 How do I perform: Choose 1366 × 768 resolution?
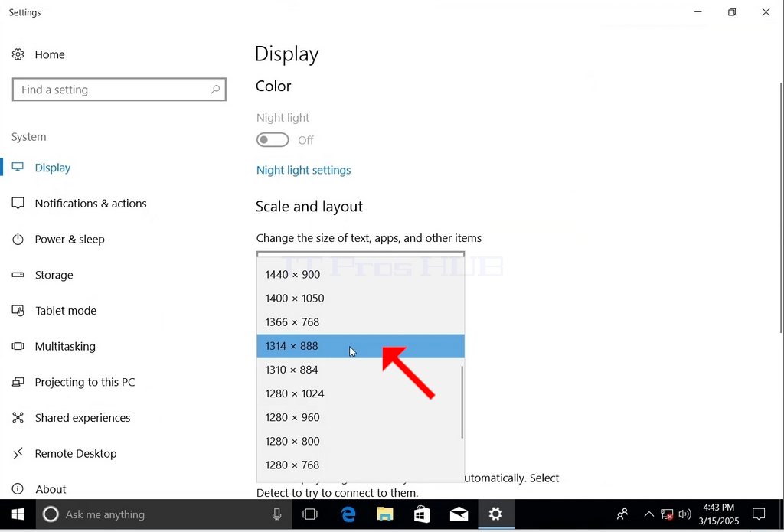click(x=361, y=322)
